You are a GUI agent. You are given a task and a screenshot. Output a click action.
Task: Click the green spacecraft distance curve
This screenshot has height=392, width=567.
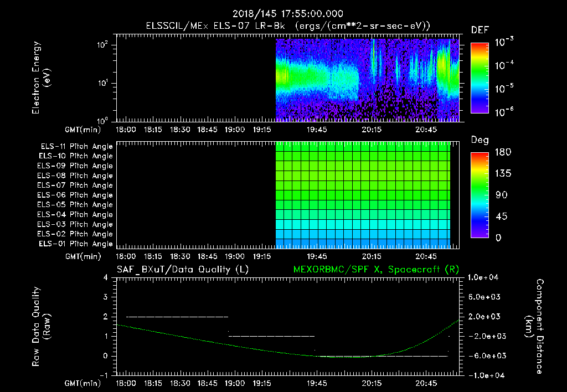point(288,339)
